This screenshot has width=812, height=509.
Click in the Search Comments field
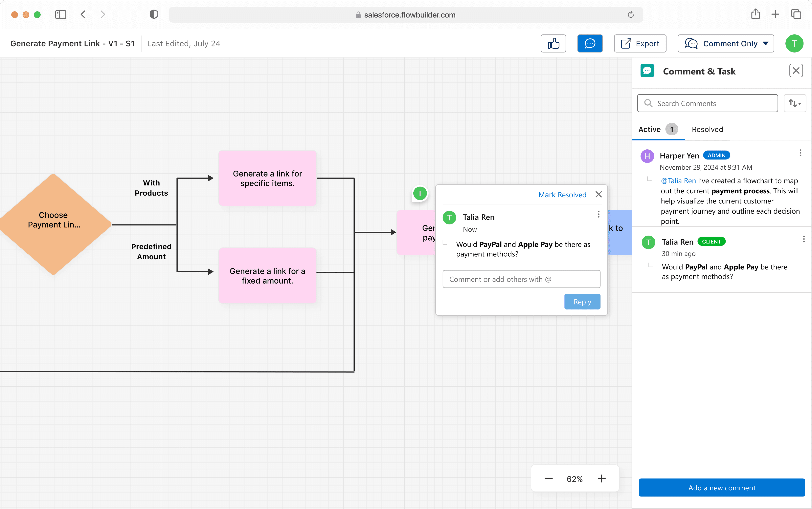pyautogui.click(x=707, y=103)
